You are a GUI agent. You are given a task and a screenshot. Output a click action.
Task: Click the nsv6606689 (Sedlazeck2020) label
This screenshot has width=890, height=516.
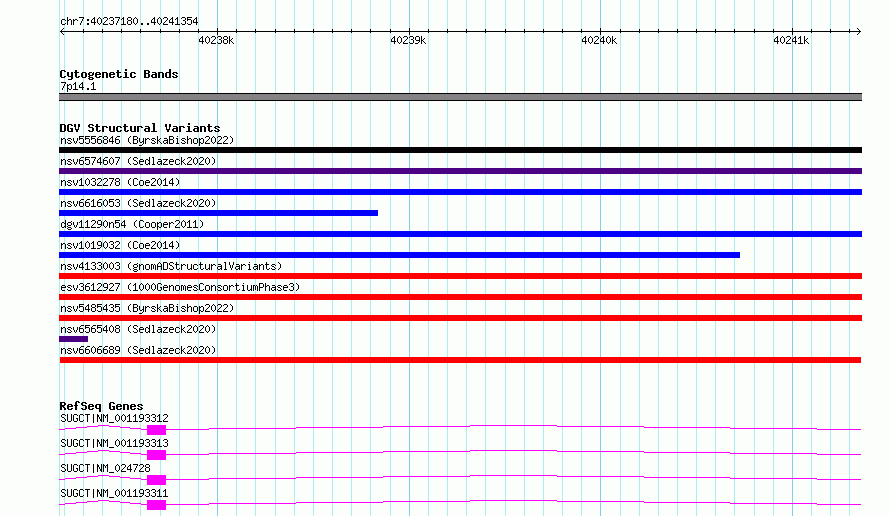(138, 350)
